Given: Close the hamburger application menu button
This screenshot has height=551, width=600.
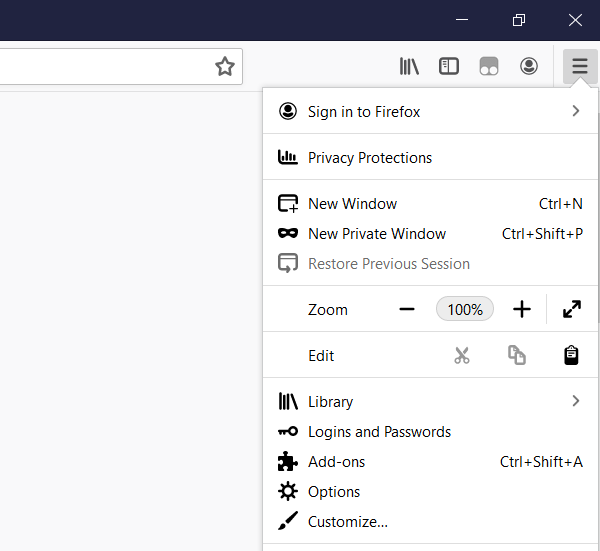Looking at the screenshot, I should pyautogui.click(x=580, y=66).
